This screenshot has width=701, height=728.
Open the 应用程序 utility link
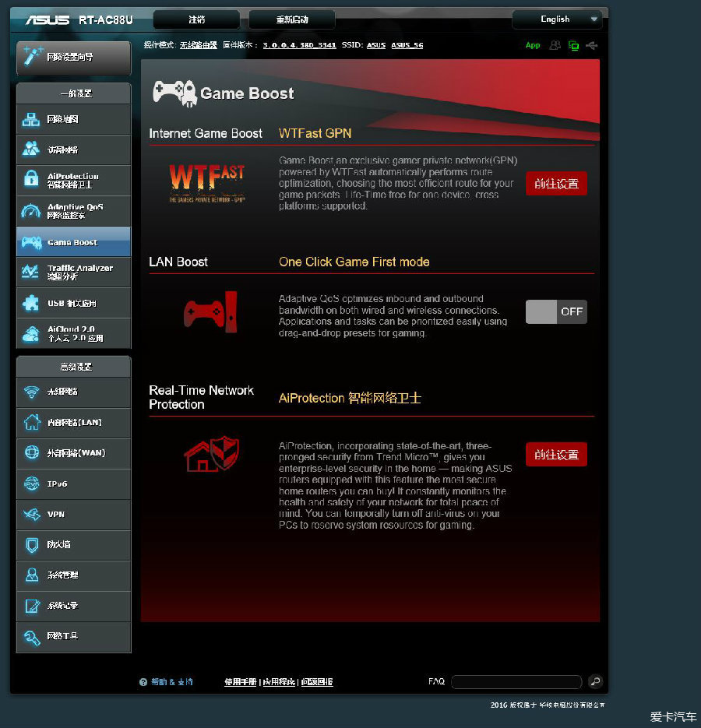click(x=279, y=682)
